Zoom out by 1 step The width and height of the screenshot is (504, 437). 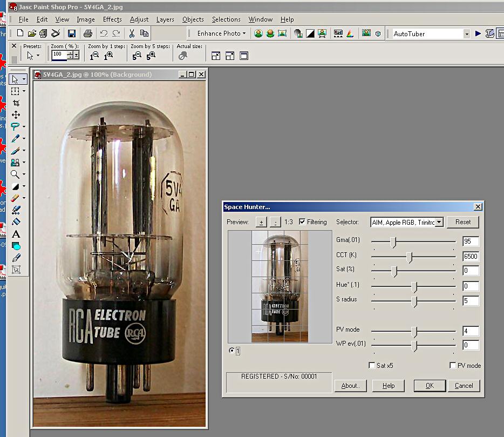pos(94,56)
